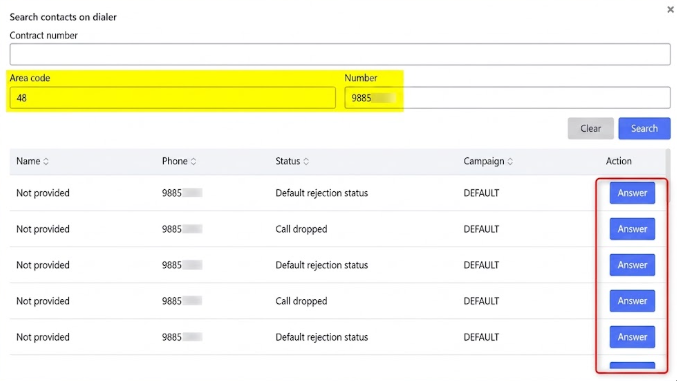Close the Search contacts on dialer dialog

[670, 10]
